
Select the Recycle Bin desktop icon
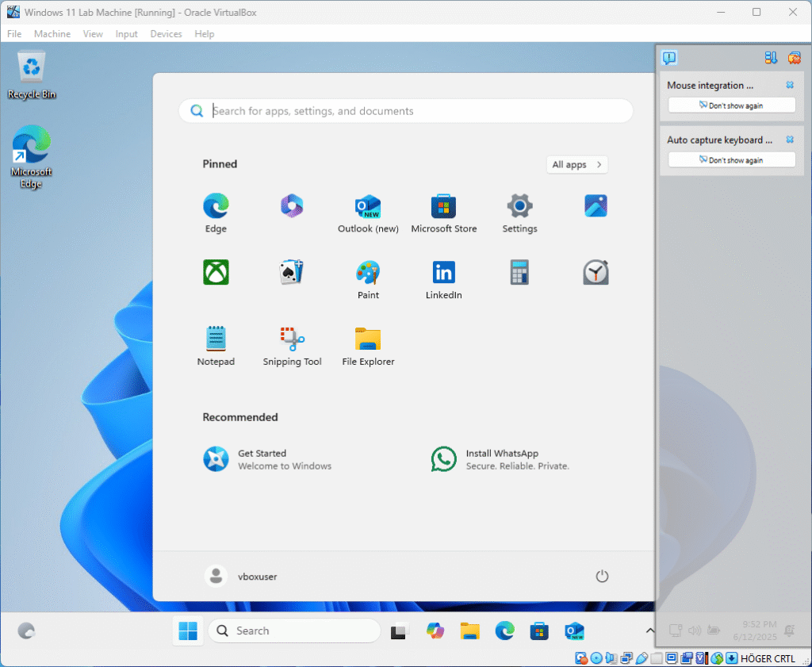tap(32, 74)
